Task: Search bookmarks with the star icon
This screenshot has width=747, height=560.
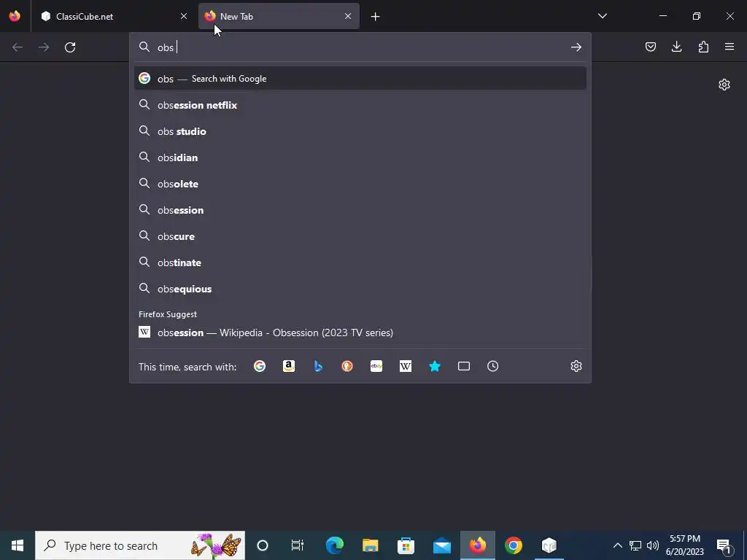Action: coord(435,366)
